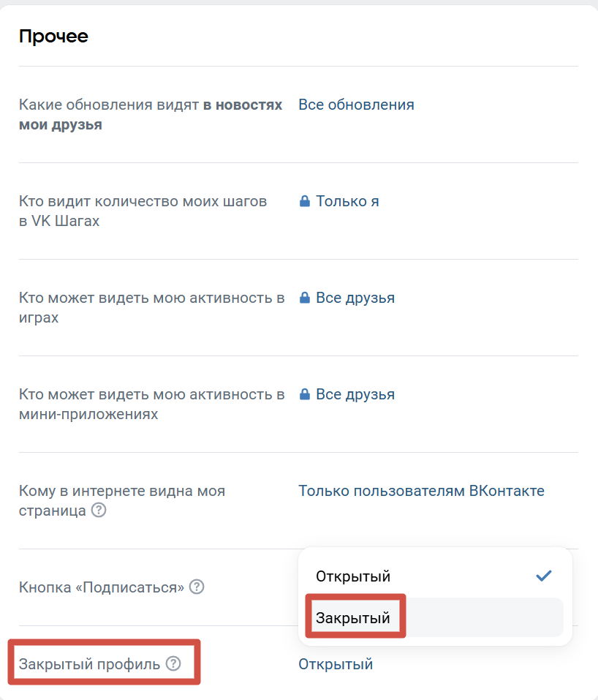Screen dimensions: 598x700
Task: Click lock icon in the games activity row
Action: pos(305,298)
